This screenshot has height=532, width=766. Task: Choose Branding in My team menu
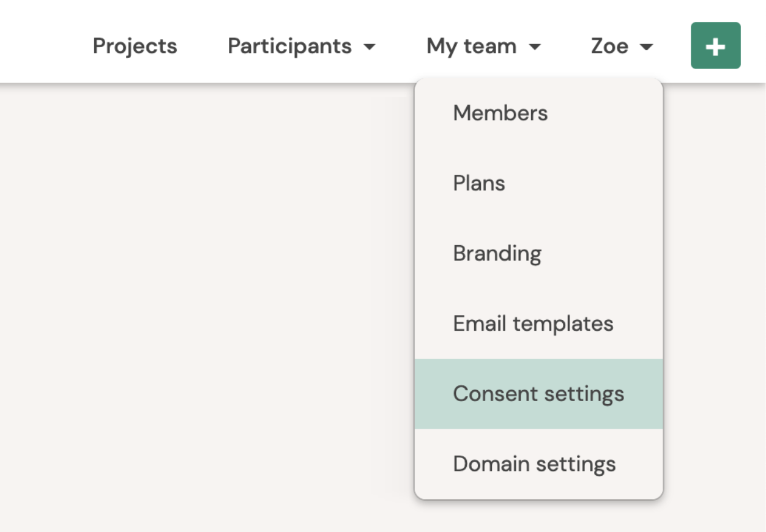[497, 254]
